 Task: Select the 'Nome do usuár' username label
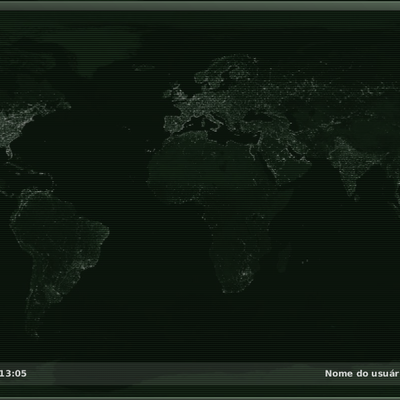click(362, 373)
